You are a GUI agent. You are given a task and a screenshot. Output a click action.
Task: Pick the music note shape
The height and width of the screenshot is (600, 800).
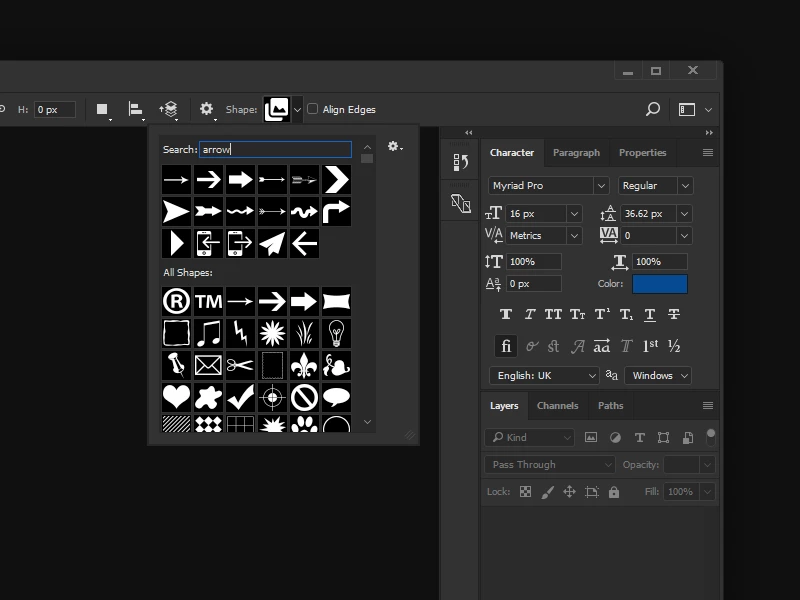pyautogui.click(x=208, y=333)
